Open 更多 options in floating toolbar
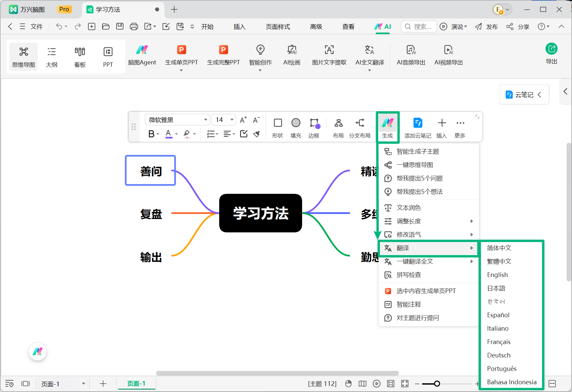Image resolution: width=572 pixels, height=392 pixels. pyautogui.click(x=460, y=128)
